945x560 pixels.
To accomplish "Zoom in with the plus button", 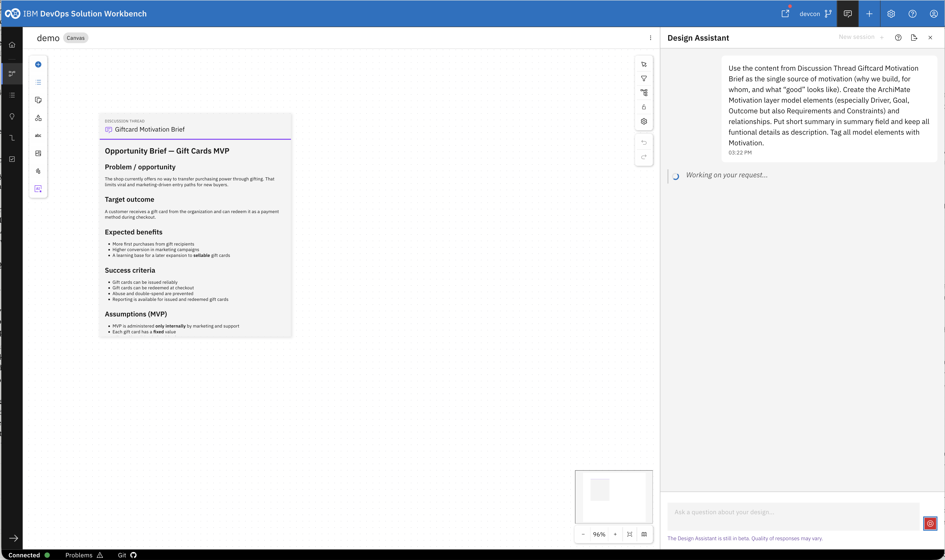I will coord(615,534).
